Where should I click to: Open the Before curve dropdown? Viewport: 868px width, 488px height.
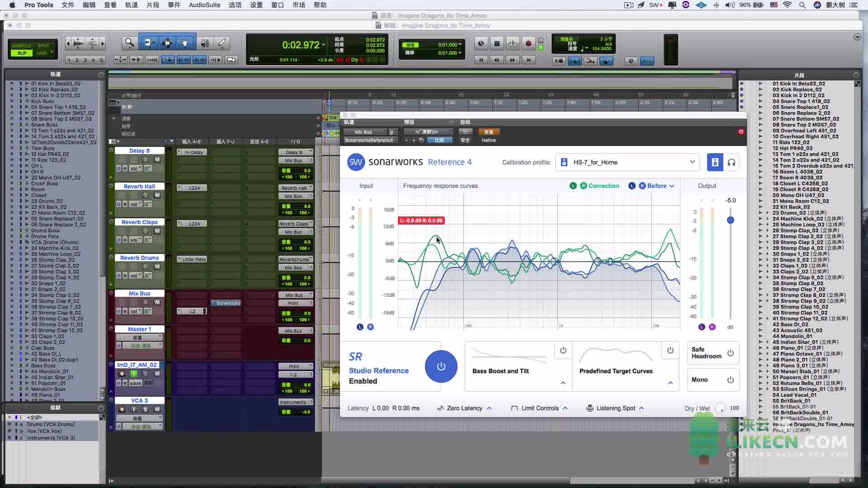pos(672,186)
